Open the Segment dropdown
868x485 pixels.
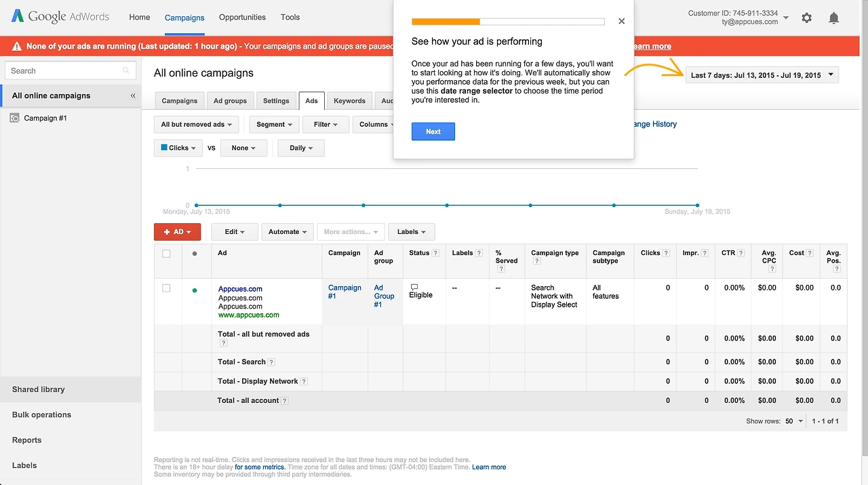pos(275,125)
